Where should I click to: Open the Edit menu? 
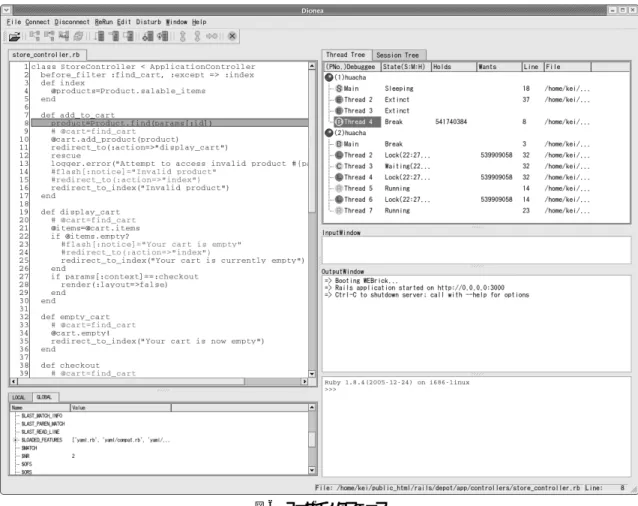[x=124, y=22]
